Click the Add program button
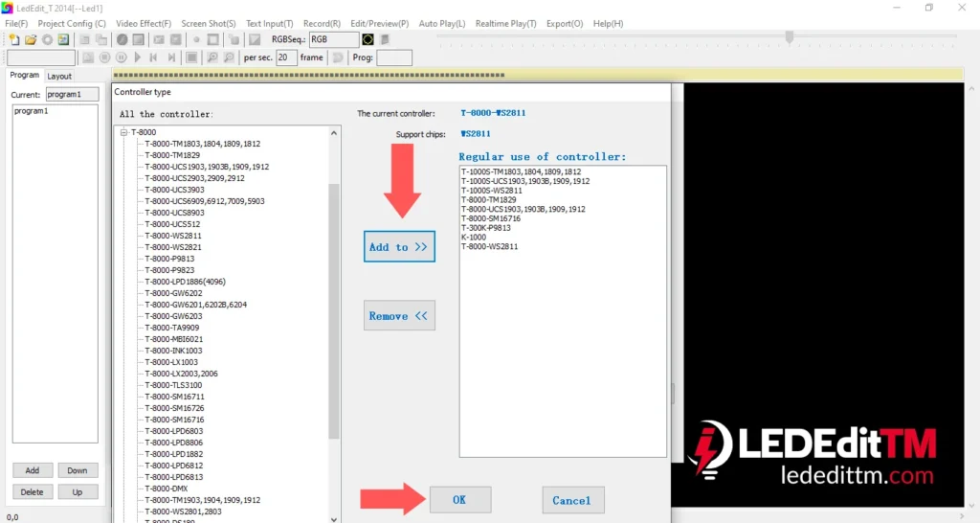The image size is (980, 523). (x=33, y=470)
